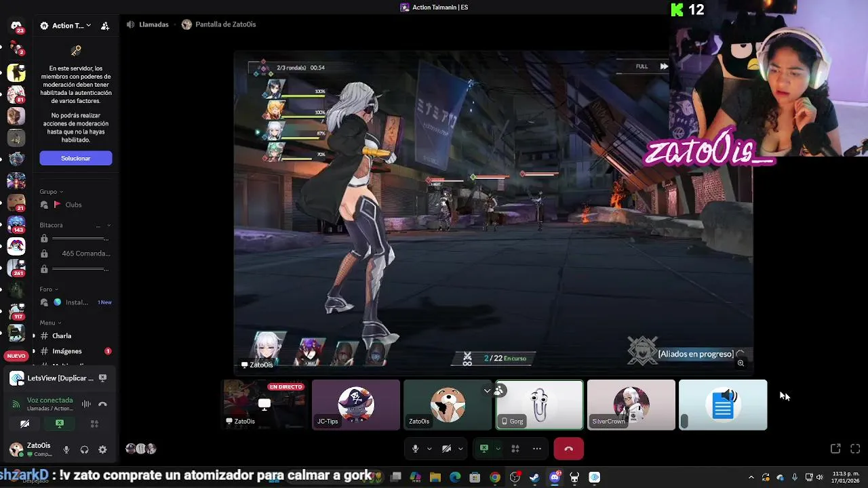Select the ZatoOis avatar participant tile
Image resolution: width=868 pixels, height=488 pixels.
448,405
